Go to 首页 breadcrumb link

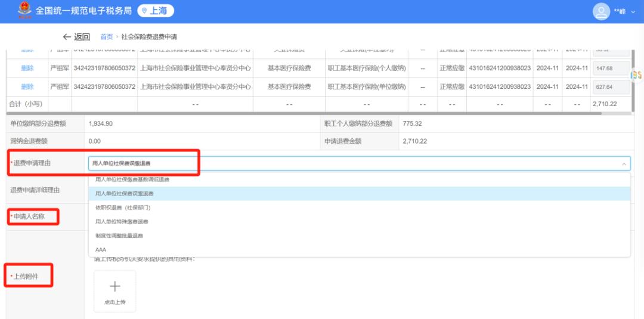[x=106, y=37]
